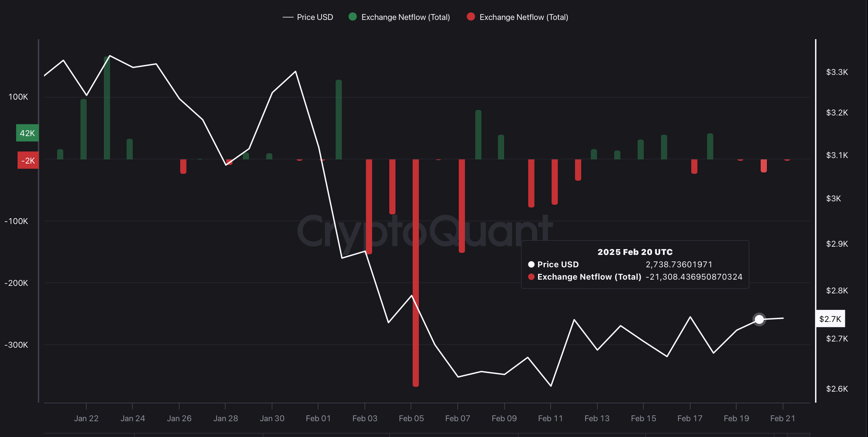Click the white $2.7K price badge
The width and height of the screenshot is (868, 437).
click(x=830, y=319)
